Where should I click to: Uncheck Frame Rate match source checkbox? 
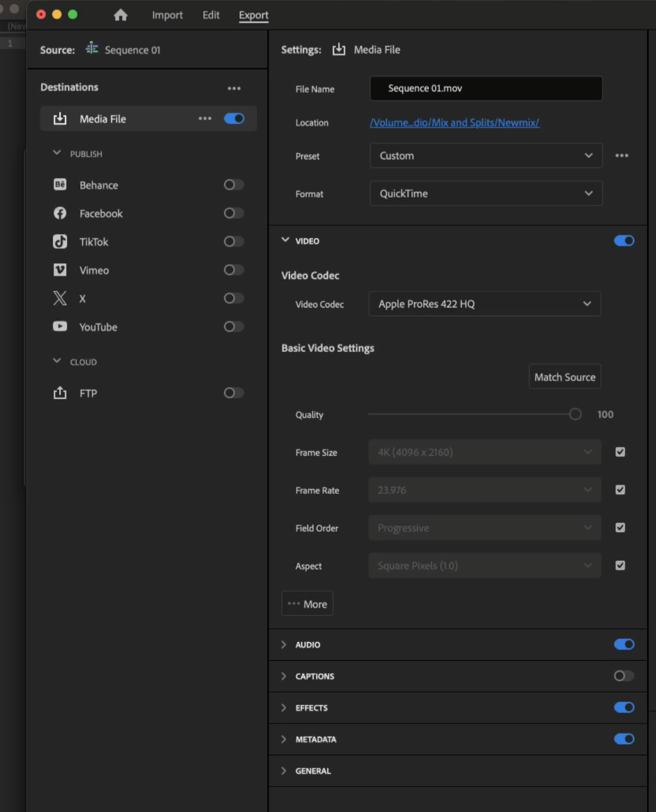pyautogui.click(x=620, y=489)
